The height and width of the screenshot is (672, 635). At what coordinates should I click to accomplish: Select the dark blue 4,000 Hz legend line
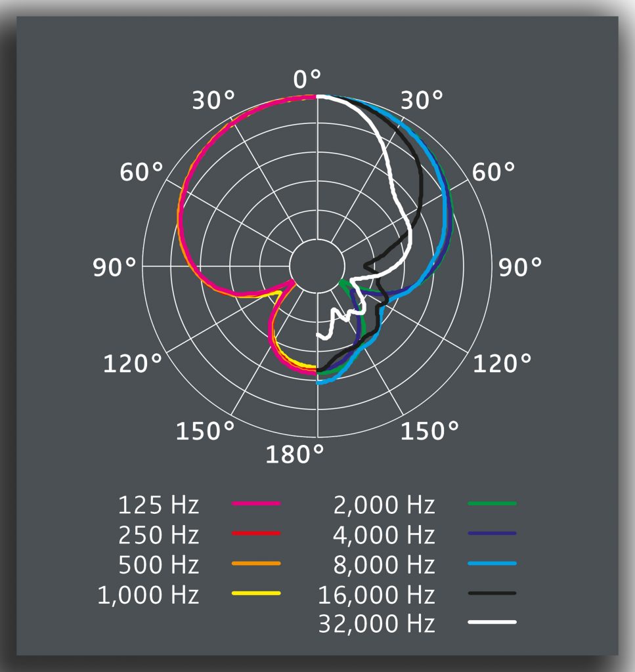(493, 533)
